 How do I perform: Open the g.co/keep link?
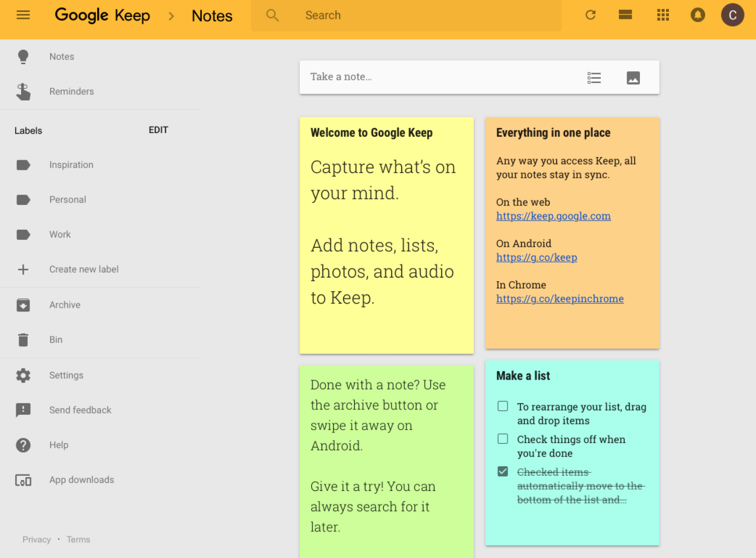pos(537,258)
